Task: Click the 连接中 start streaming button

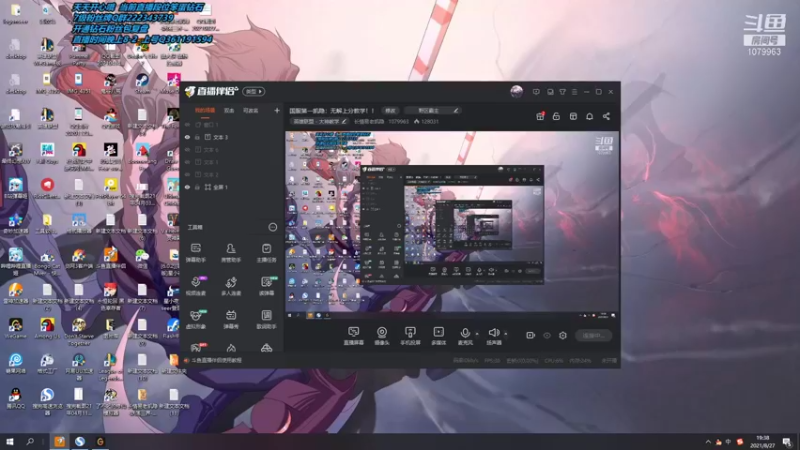Action: pyautogui.click(x=594, y=335)
